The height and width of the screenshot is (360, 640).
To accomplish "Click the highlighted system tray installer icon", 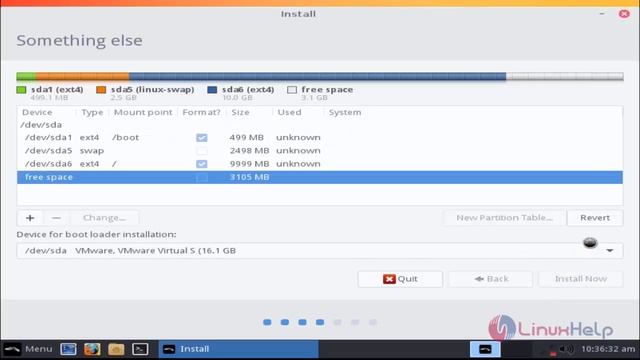I will 485,349.
